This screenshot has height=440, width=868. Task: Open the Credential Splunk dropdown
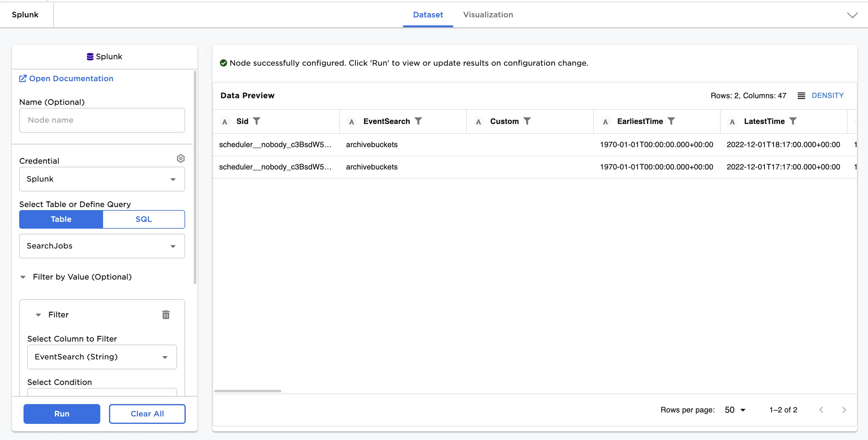(x=102, y=179)
